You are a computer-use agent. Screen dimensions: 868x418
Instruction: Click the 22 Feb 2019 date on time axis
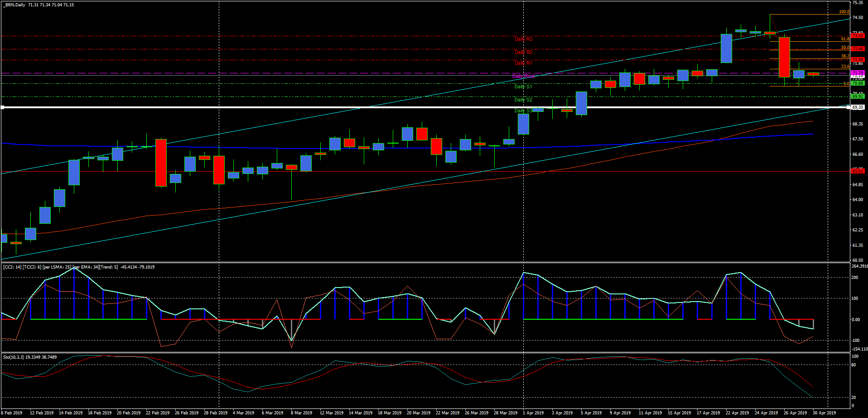point(158,413)
